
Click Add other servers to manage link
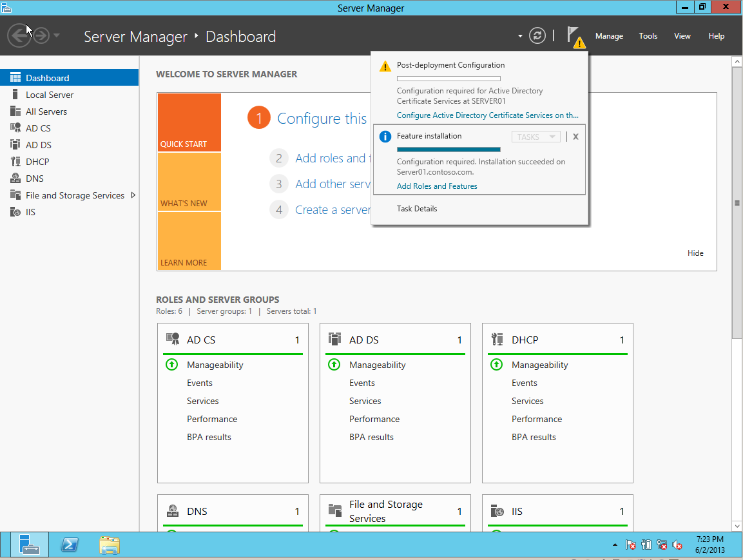click(333, 184)
